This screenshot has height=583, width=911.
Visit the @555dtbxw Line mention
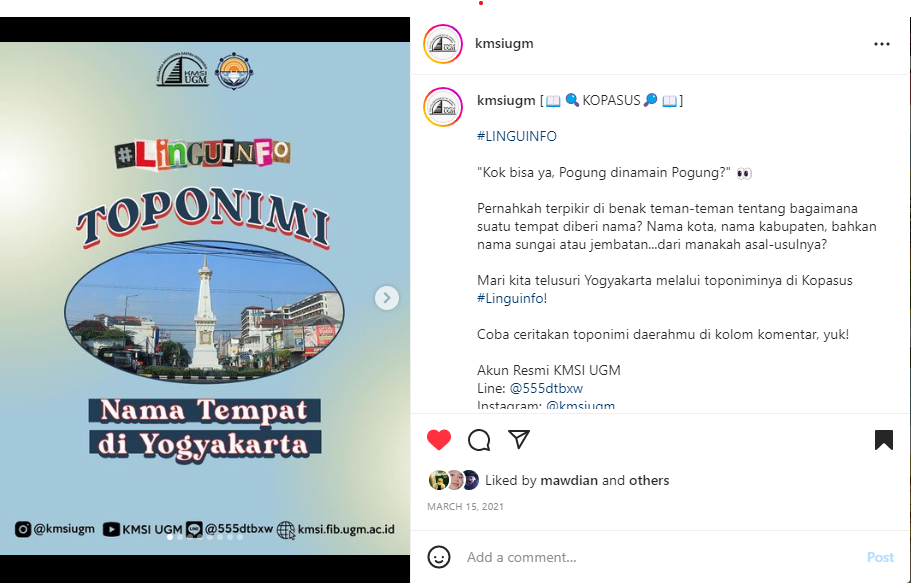click(546, 388)
